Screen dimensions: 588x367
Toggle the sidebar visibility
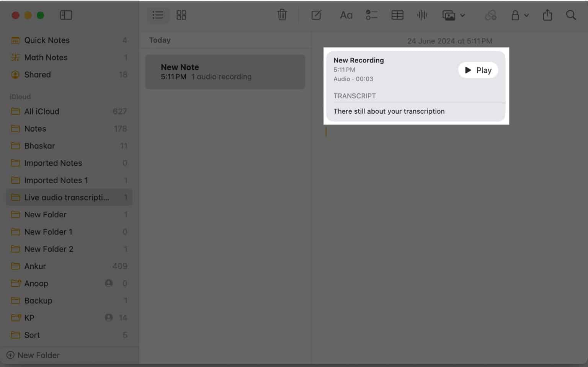[66, 15]
